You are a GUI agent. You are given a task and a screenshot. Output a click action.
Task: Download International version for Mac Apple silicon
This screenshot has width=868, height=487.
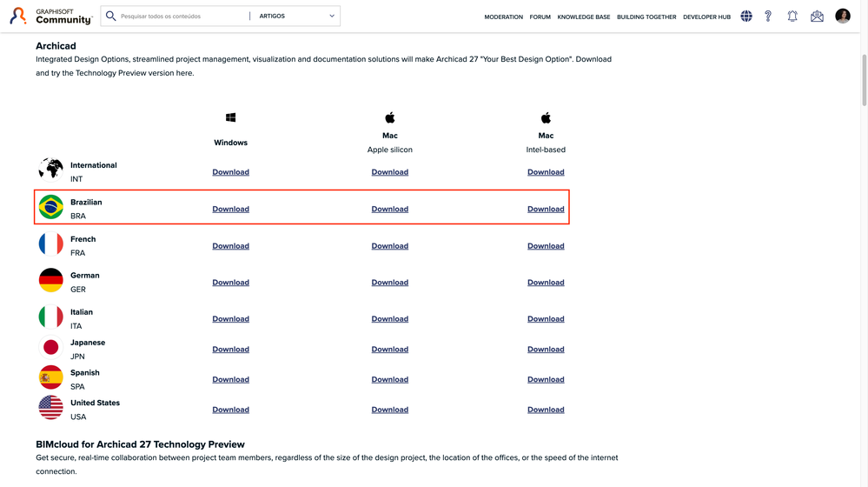(x=389, y=172)
